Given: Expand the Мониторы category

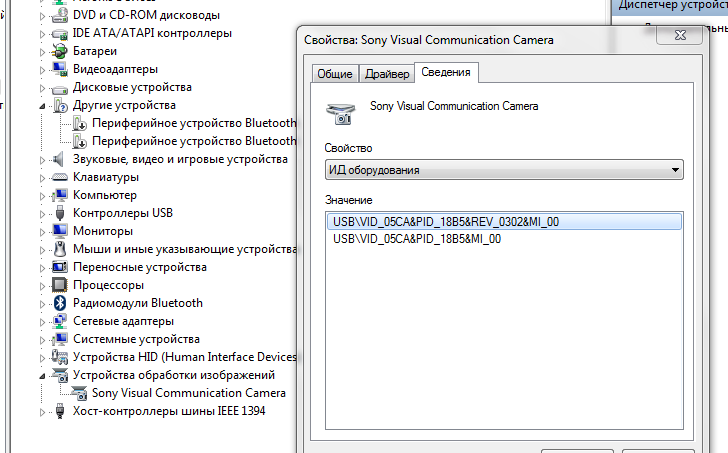Looking at the screenshot, I should point(43,231).
